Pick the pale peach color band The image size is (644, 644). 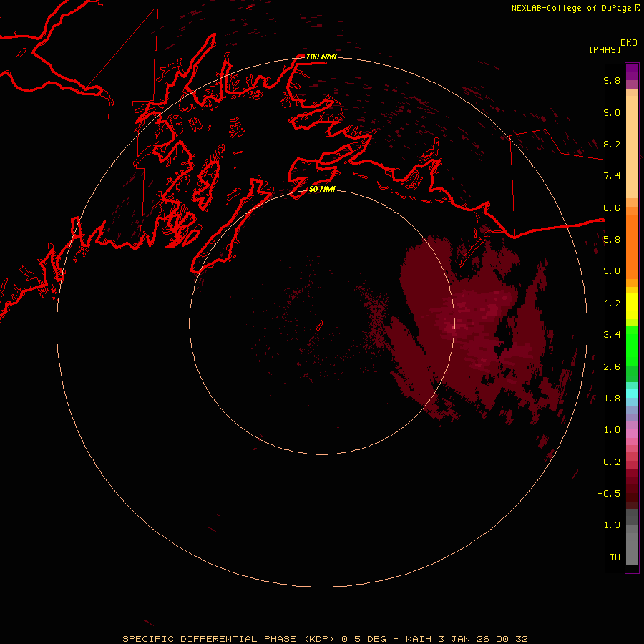pyautogui.click(x=632, y=146)
